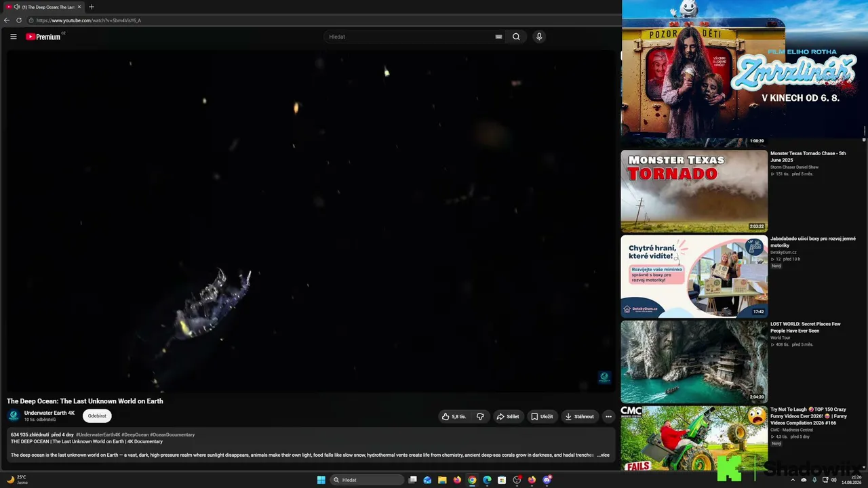
Task: Expand the video description with ...více
Action: point(603,455)
